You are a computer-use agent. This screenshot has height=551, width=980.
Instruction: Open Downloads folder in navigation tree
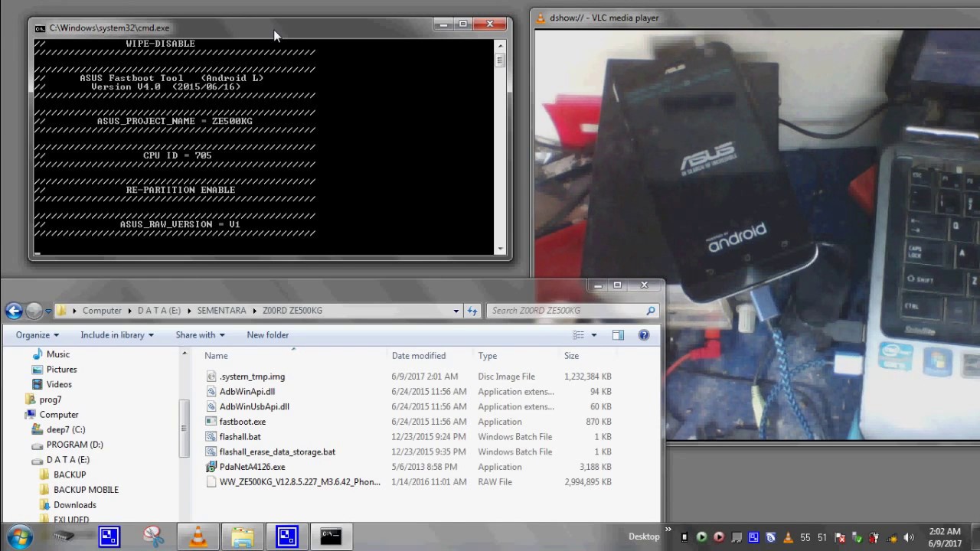(74, 505)
